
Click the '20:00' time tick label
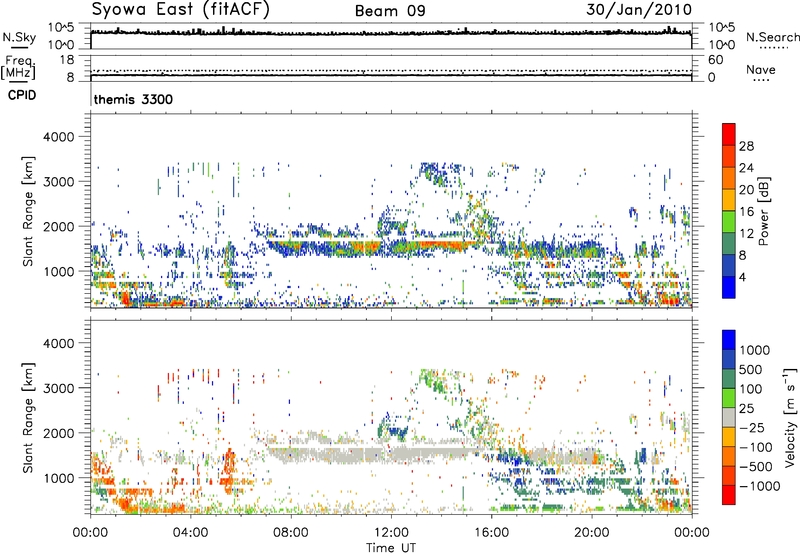pos(591,533)
